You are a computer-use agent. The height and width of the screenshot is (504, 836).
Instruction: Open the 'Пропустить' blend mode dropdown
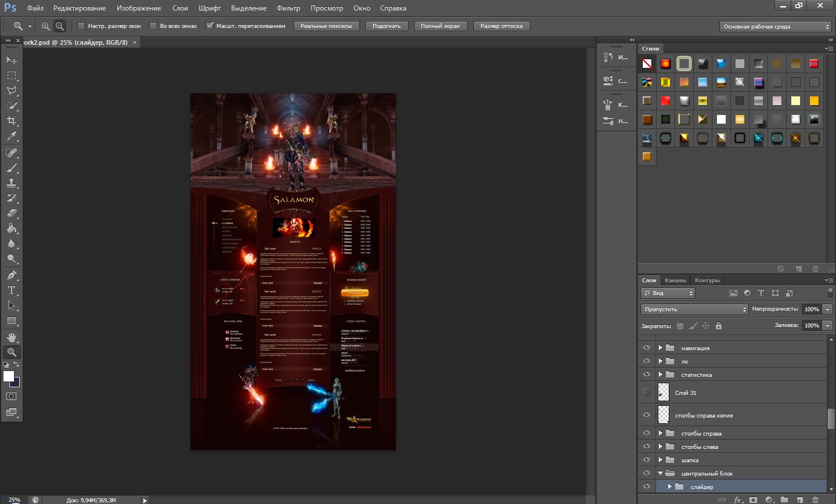coord(694,309)
